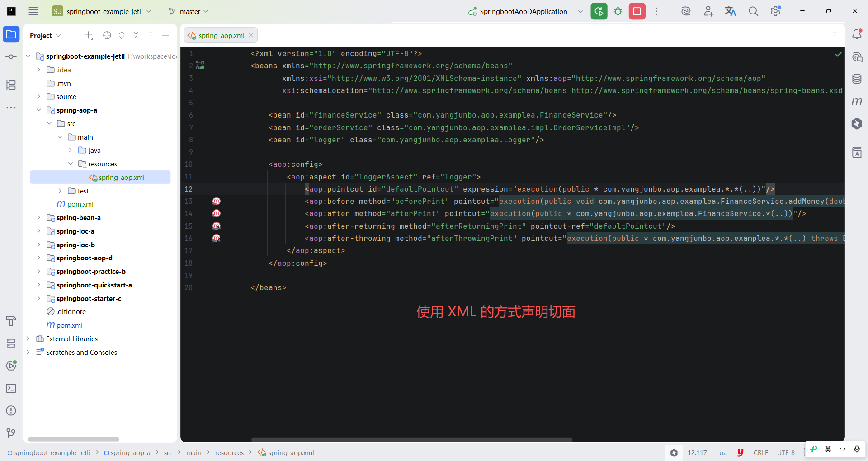The image size is (868, 461).
Task: Open Code With Me user icon
Action: click(708, 11)
